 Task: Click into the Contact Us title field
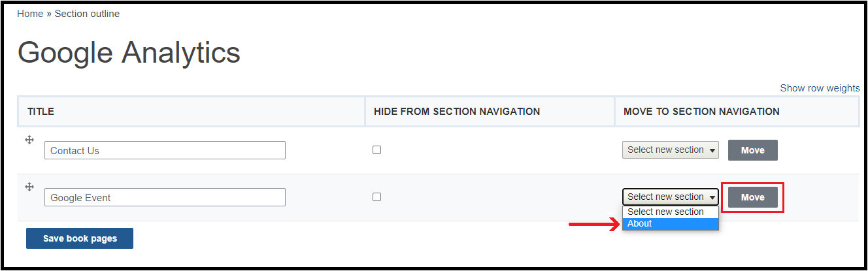[x=165, y=150]
